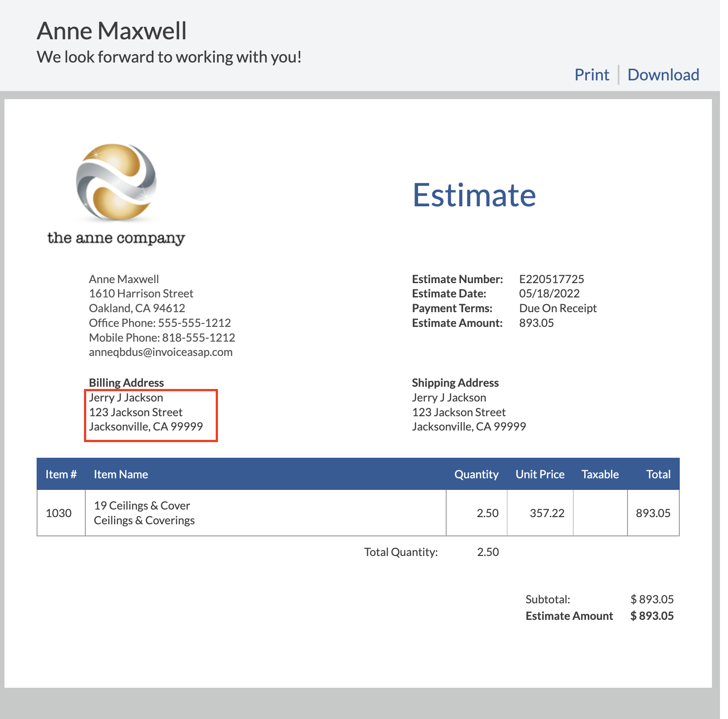Viewport: 728px width, 719px height.
Task: Click the Estimate title heading
Action: point(475,195)
